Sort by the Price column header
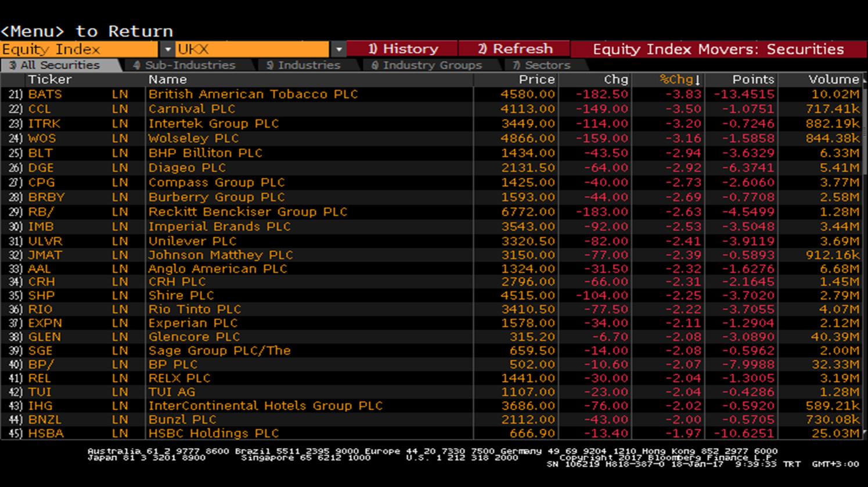Image resolution: width=868 pixels, height=487 pixels. click(x=536, y=80)
